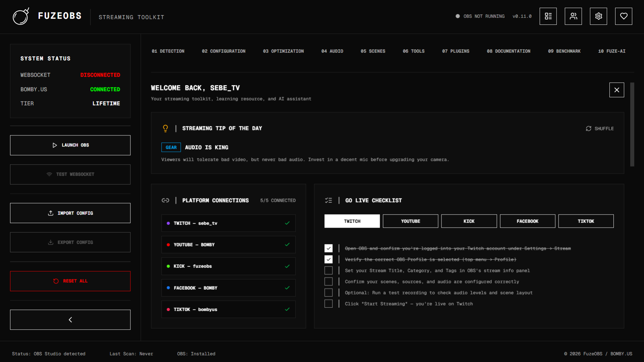The image size is (644, 362).
Task: Dismiss the welcome panel with the X
Action: [x=616, y=90]
